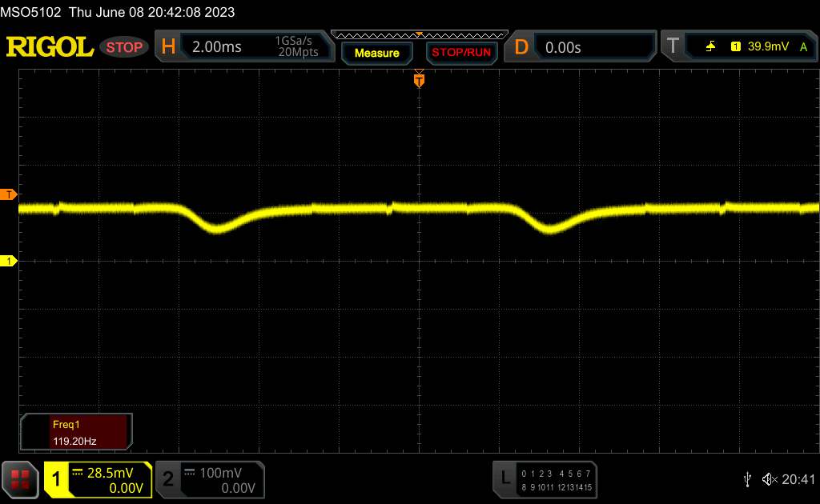The image size is (820, 504).
Task: Tap the STOP/RUN button
Action: [x=461, y=52]
